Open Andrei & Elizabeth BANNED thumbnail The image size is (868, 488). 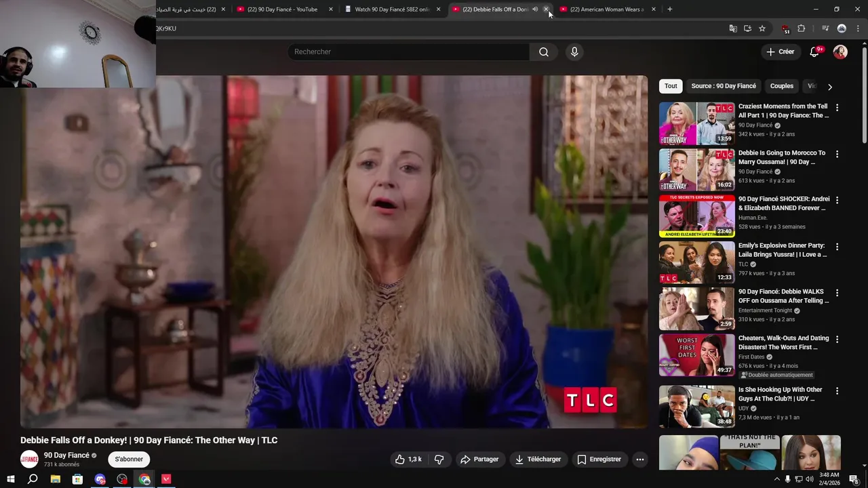pos(696,216)
